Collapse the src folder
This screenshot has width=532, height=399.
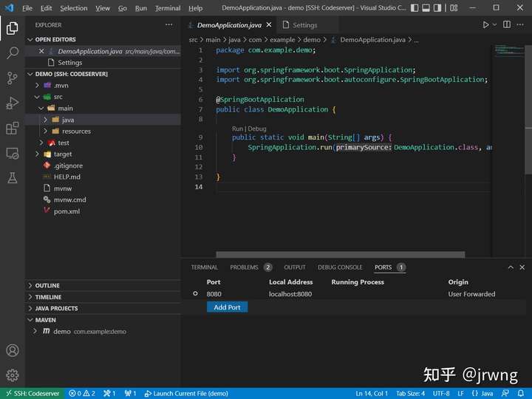37,97
